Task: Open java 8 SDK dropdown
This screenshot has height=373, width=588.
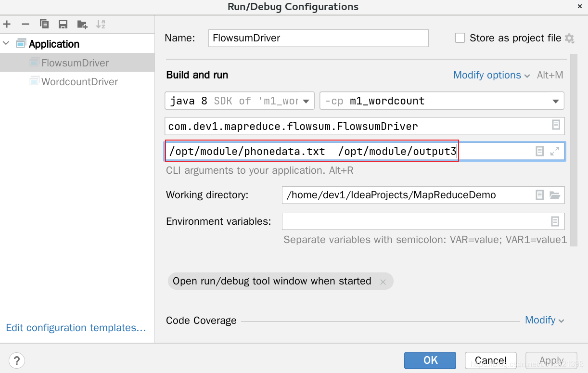Action: (x=240, y=101)
